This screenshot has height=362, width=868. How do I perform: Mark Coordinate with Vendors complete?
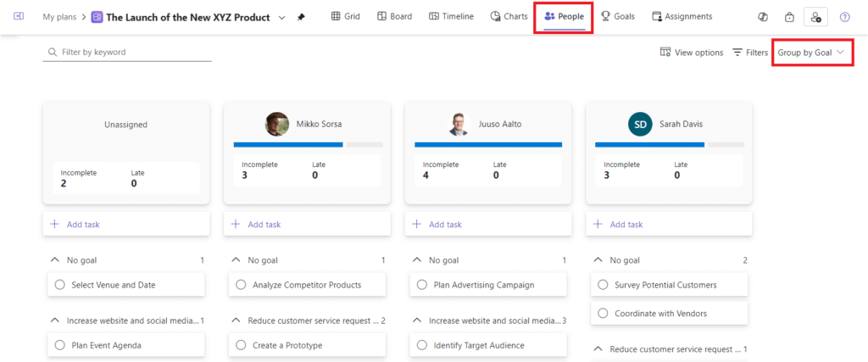click(603, 314)
